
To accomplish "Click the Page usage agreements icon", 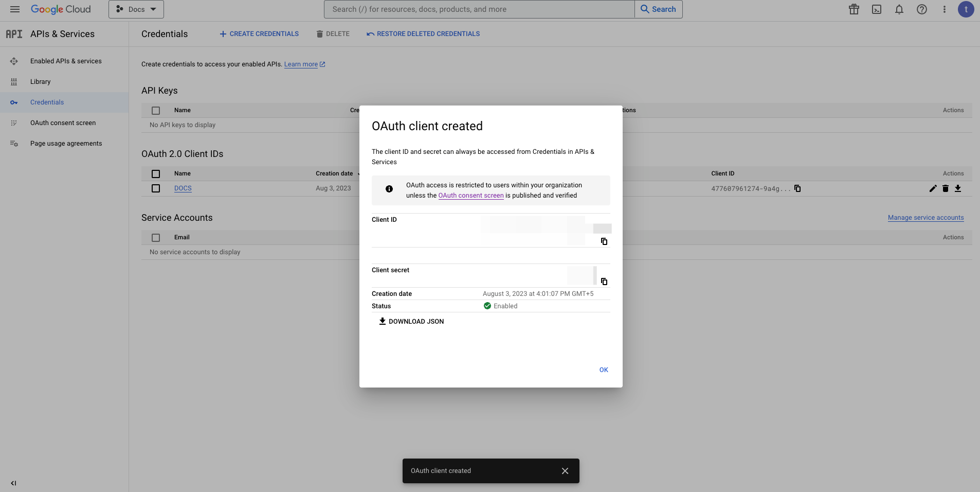I will [14, 144].
